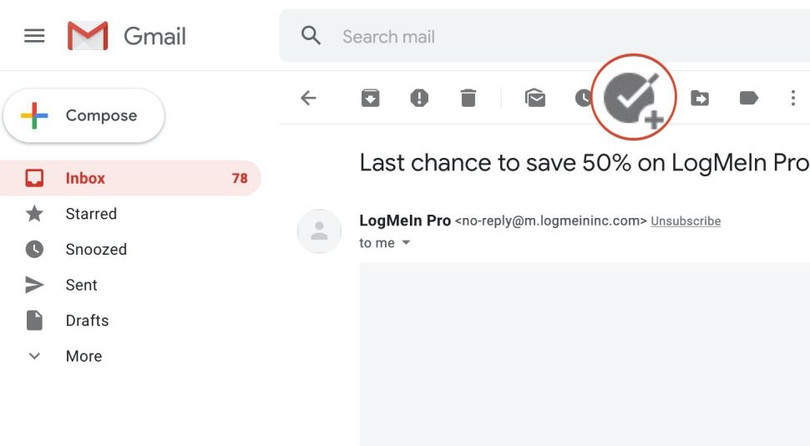Viewport: 810px width, 446px height.
Task: Expand recipient details next to "to me"
Action: tap(406, 243)
